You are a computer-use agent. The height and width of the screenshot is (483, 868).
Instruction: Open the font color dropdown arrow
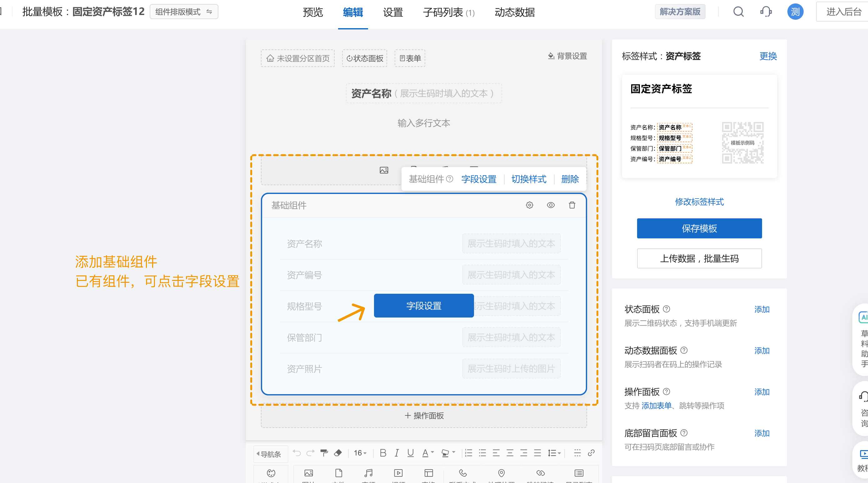432,452
